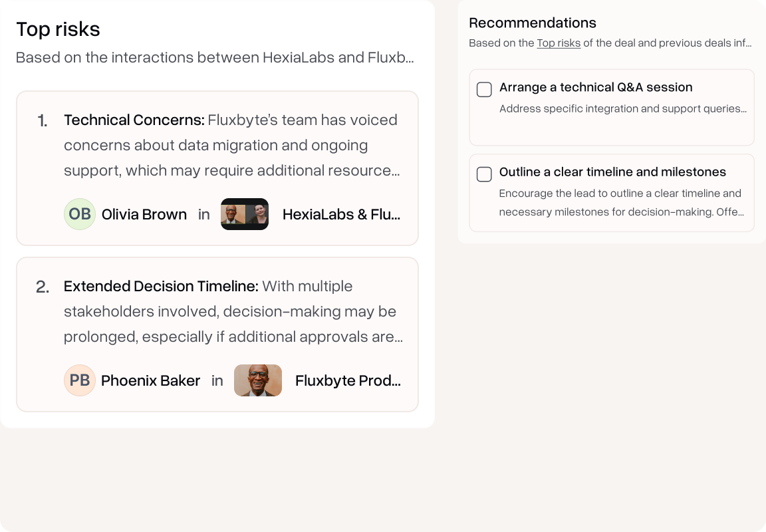Open the Fluxbyte Product meeting thumbnail

click(x=258, y=380)
